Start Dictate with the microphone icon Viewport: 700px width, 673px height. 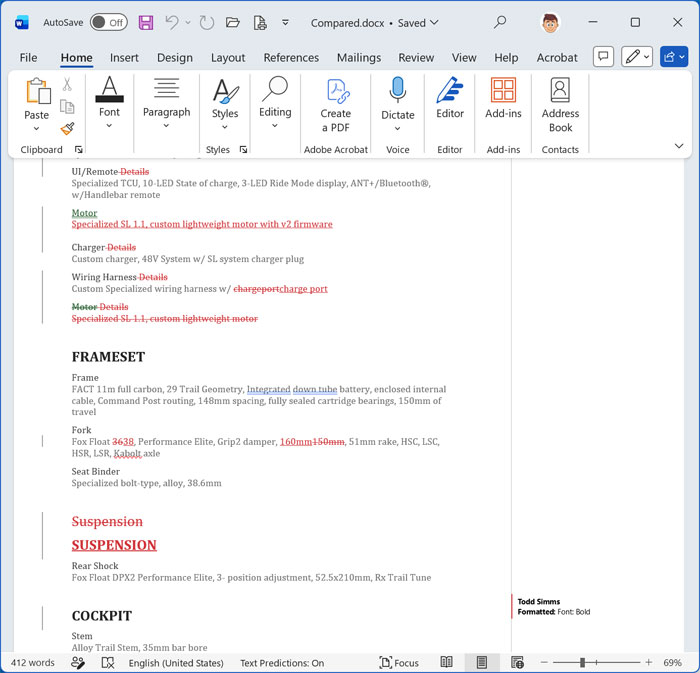[x=397, y=91]
